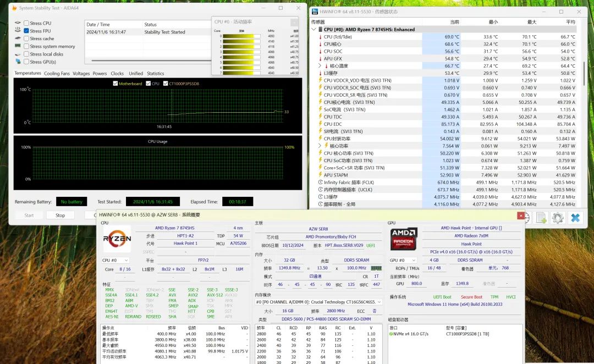The image size is (594, 364).
Task: Click the Elapsed Time value 00:18:37
Action: tap(238, 201)
